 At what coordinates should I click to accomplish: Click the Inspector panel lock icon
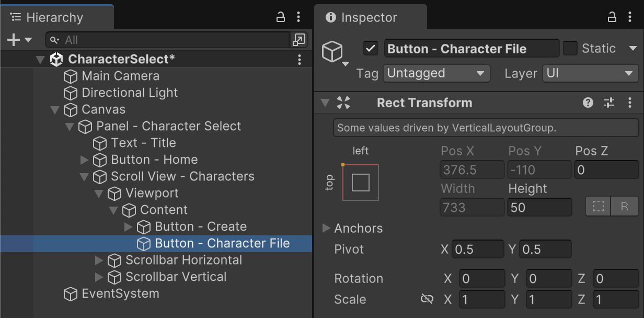(x=612, y=17)
